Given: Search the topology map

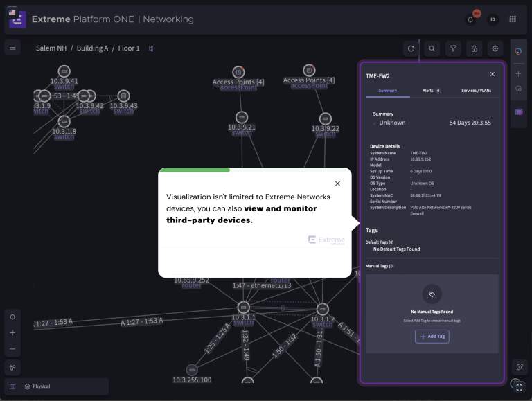Looking at the screenshot, I should pos(432,49).
